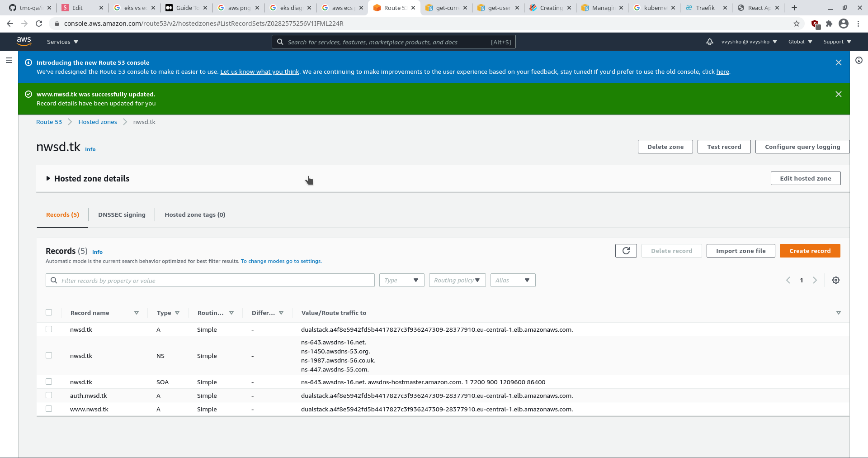Click the site lock icon in address bar
Viewport: 868px width, 458px height.
(57, 24)
